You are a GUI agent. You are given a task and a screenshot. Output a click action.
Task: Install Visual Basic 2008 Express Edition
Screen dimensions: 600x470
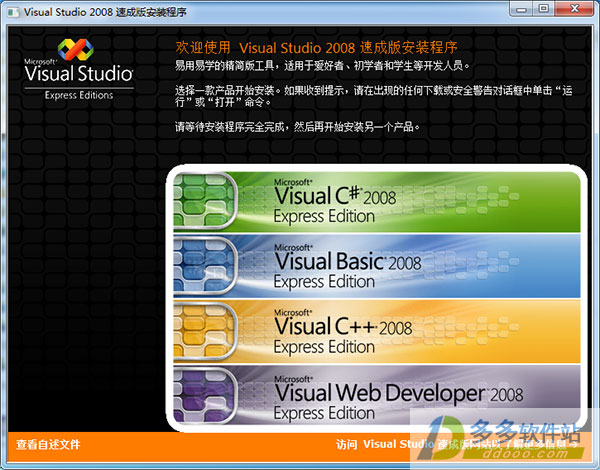[377, 267]
